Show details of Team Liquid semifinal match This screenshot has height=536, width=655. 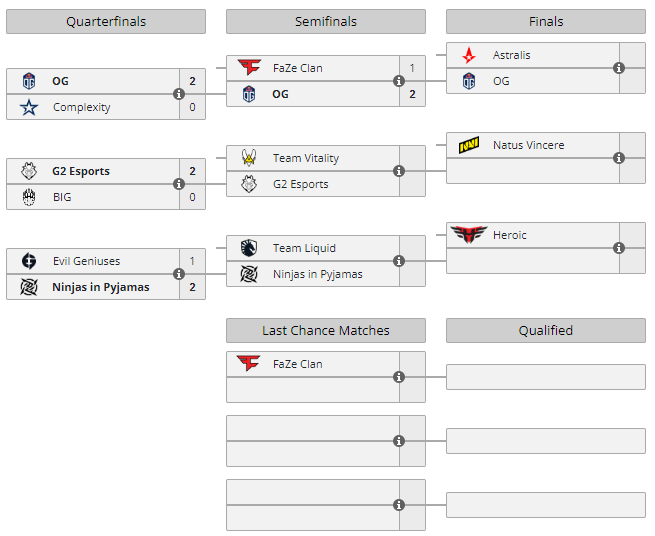[x=399, y=261]
